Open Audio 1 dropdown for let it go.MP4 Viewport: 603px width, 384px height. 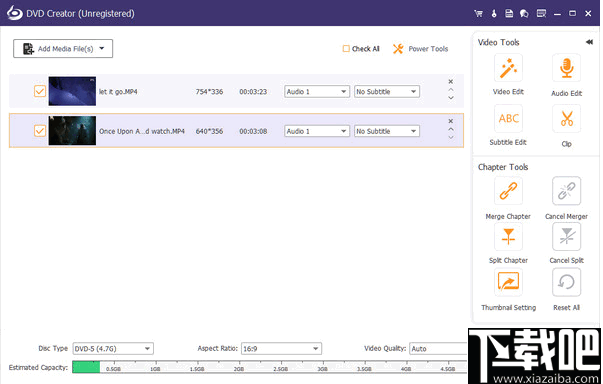[317, 91]
